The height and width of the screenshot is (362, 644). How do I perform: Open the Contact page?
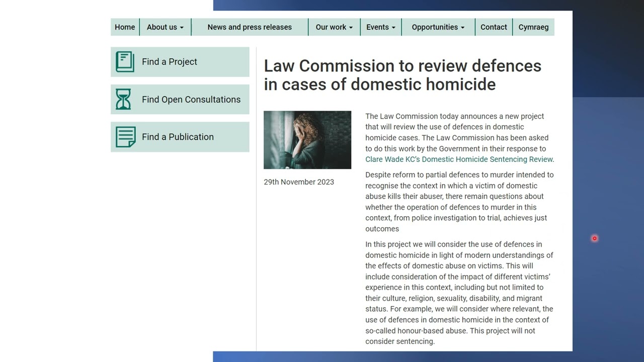tap(494, 27)
